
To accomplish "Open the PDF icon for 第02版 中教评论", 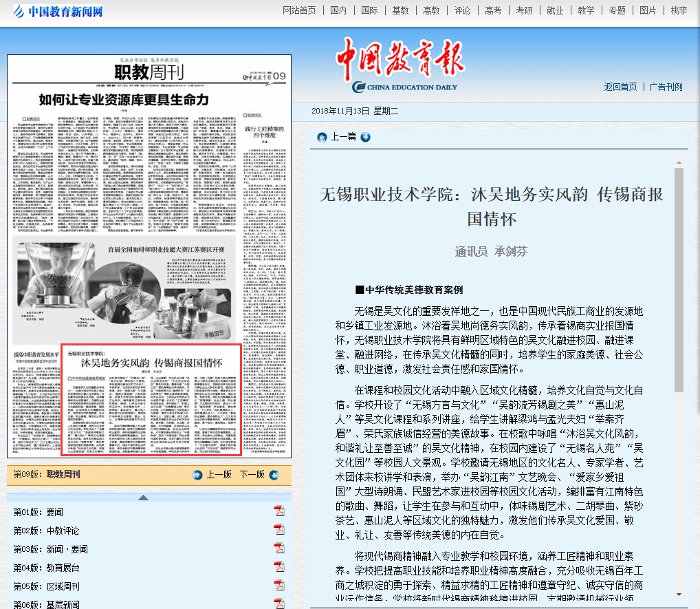I will pyautogui.click(x=279, y=530).
